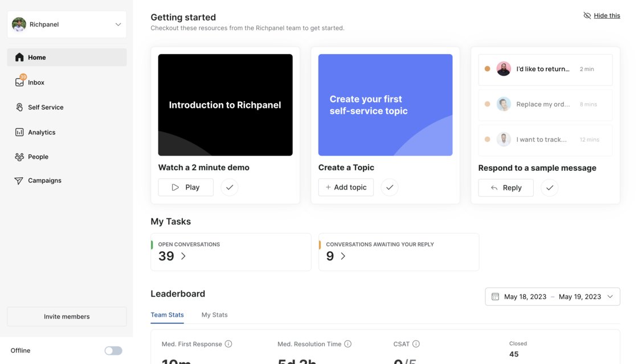Click the Closed count of 45
The image size is (638, 364).
(514, 354)
